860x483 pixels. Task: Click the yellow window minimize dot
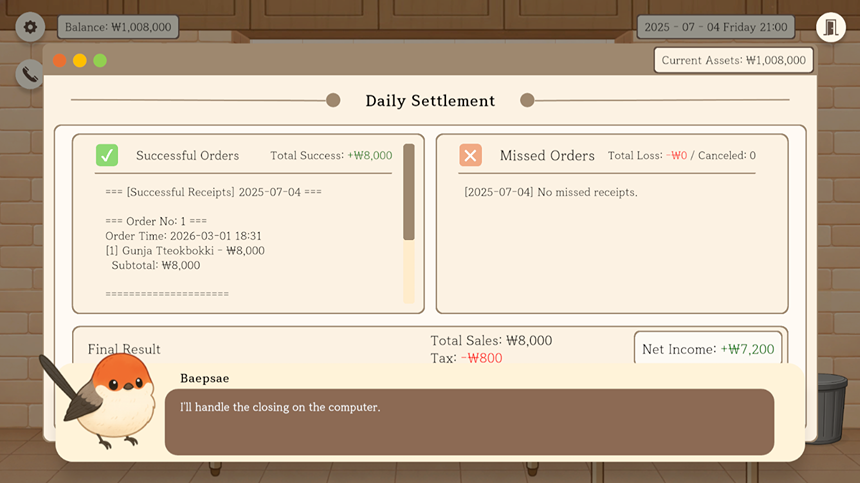click(80, 61)
